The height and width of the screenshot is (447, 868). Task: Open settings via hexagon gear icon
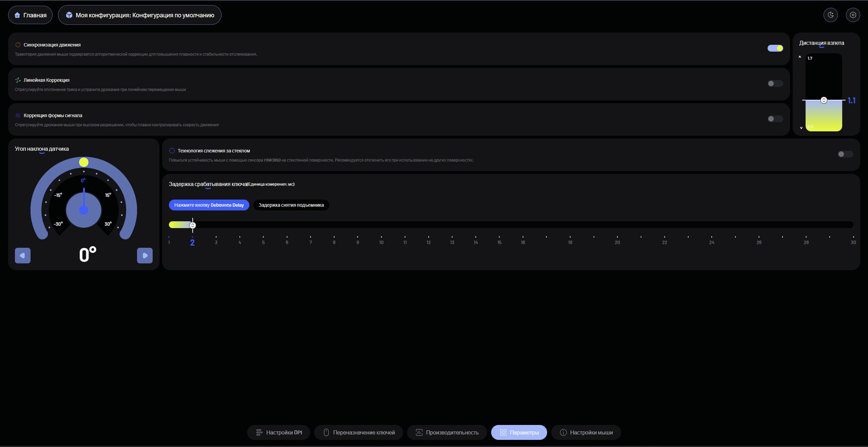click(853, 15)
